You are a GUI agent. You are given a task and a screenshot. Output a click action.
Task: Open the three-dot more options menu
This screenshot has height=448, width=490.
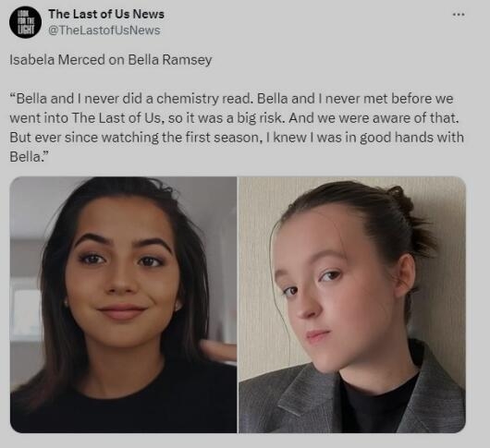click(x=459, y=15)
